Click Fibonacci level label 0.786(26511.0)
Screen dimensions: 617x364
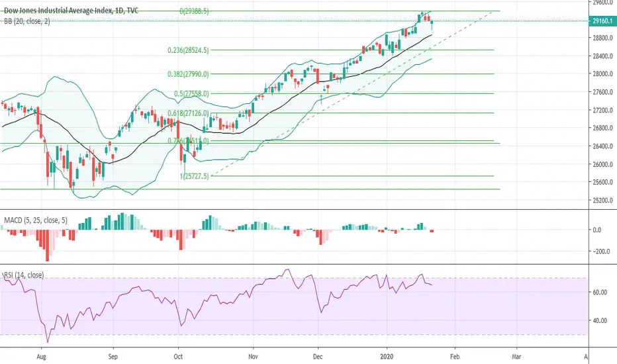[189, 140]
